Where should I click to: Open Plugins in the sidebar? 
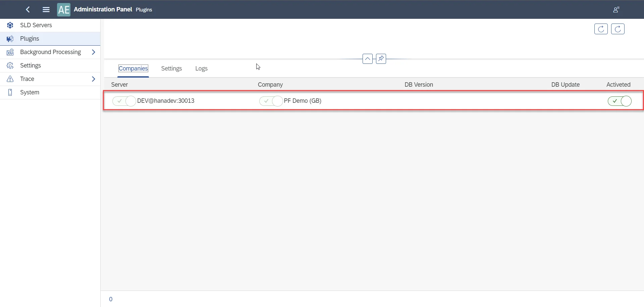pyautogui.click(x=30, y=39)
